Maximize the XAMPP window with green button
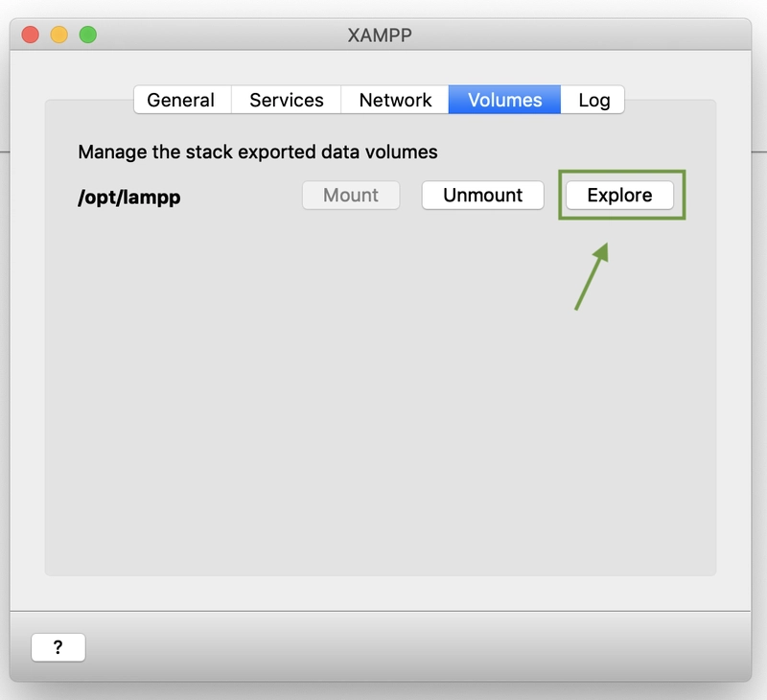The image size is (767, 700). [x=88, y=35]
